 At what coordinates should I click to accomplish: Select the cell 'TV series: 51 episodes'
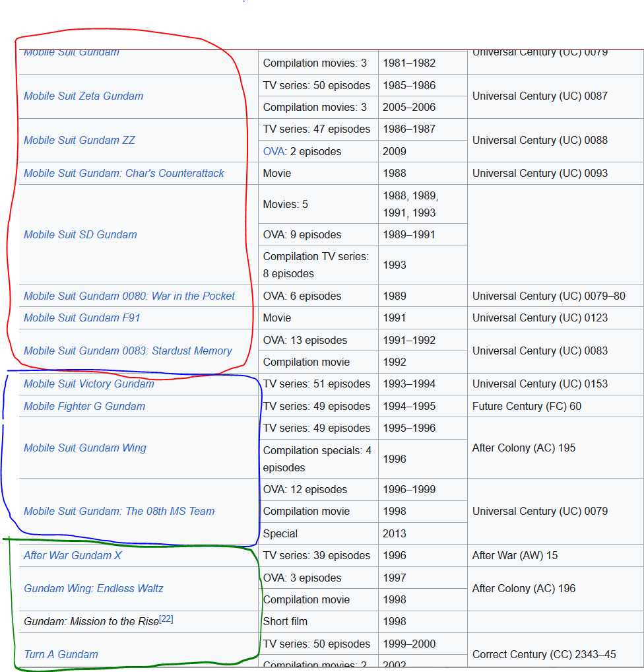(x=318, y=384)
